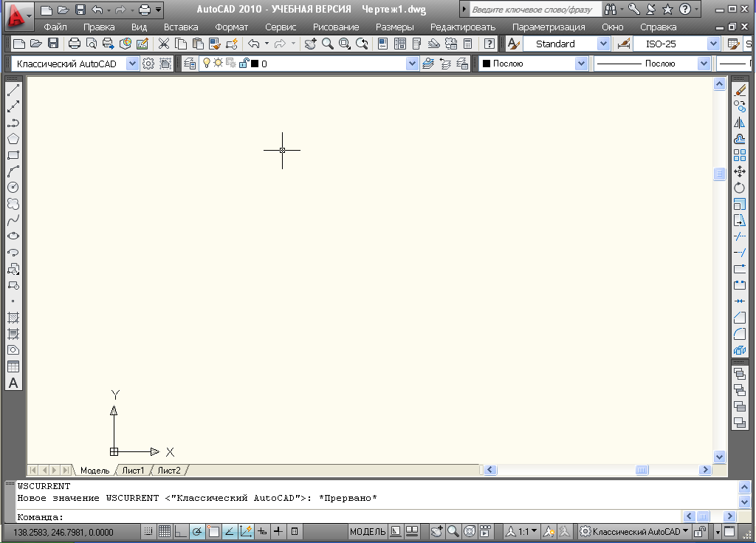Click the vertical scrollbar down arrow of drawing
The height and width of the screenshot is (543, 756).
point(719,456)
